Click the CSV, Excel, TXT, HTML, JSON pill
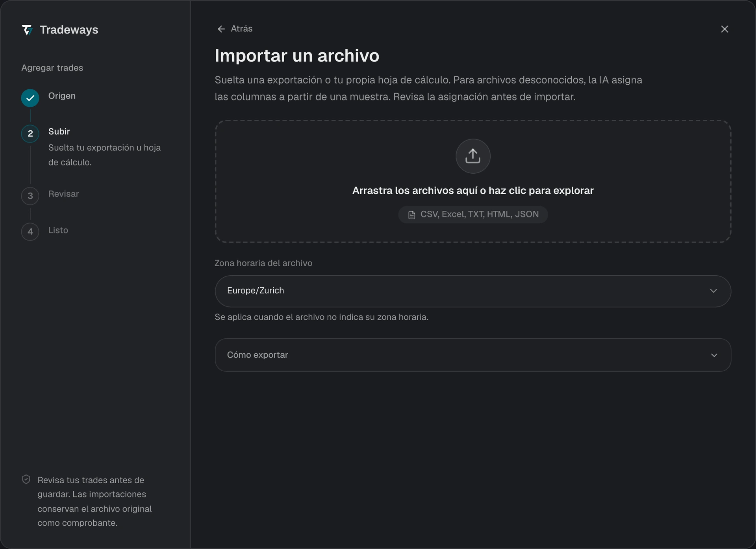 point(473,215)
